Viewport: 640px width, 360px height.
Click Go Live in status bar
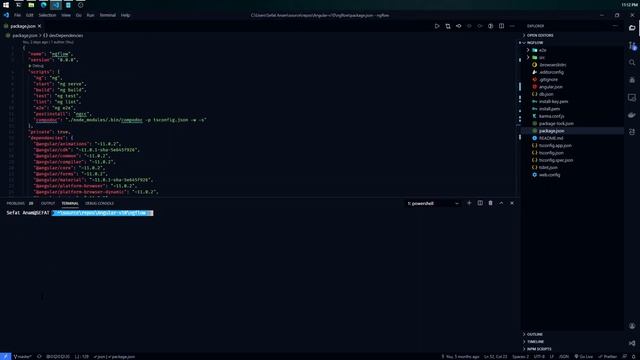point(584,356)
